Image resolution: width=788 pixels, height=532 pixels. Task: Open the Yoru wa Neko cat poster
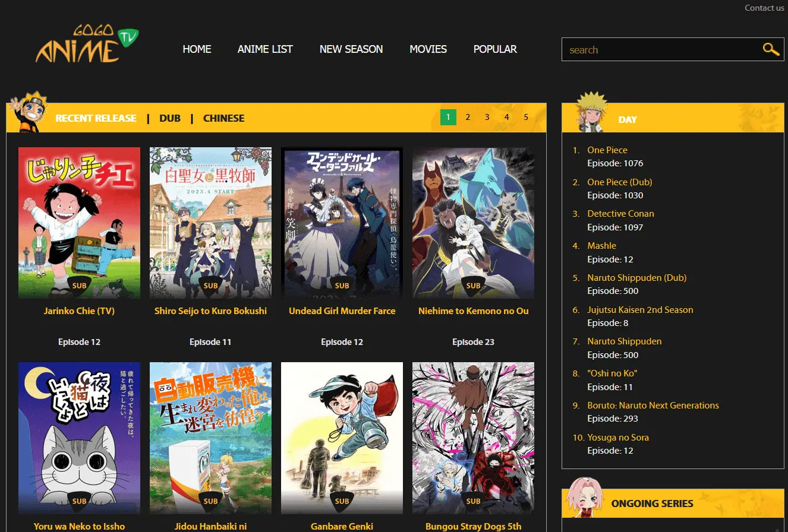tap(79, 438)
